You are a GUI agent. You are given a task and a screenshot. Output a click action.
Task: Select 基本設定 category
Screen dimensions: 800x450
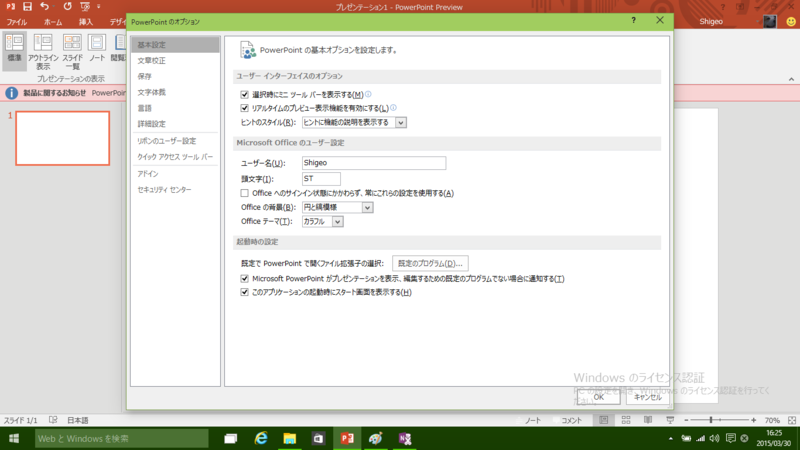(x=176, y=45)
